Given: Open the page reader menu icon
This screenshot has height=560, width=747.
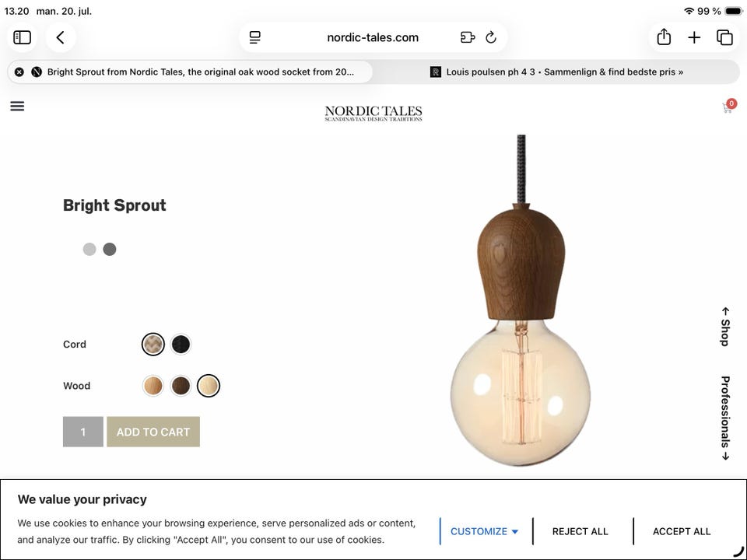Looking at the screenshot, I should coord(255,37).
